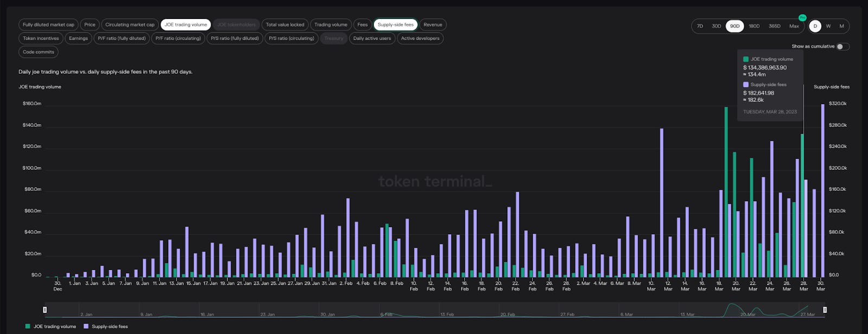Click the disabled Treasury chip
The image size is (868, 334).
(334, 38)
